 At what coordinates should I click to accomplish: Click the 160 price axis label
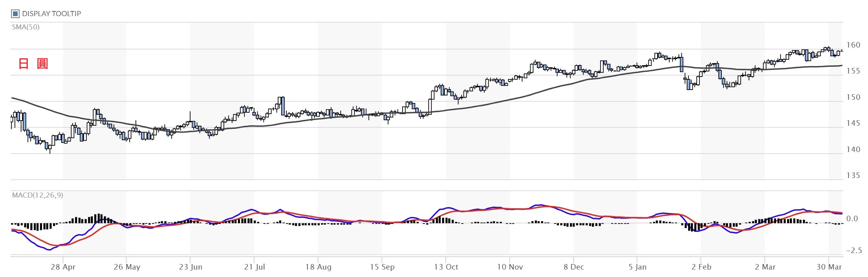pyautogui.click(x=853, y=45)
